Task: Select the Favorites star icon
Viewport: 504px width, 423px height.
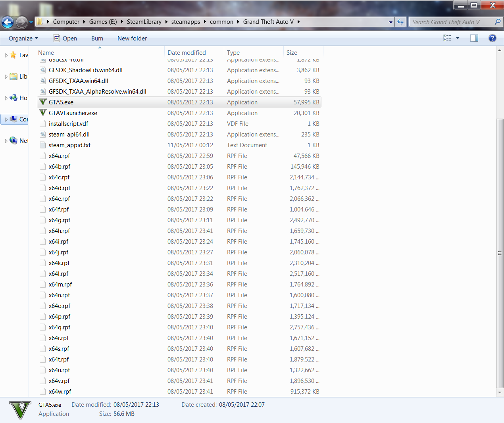Action: [x=13, y=55]
